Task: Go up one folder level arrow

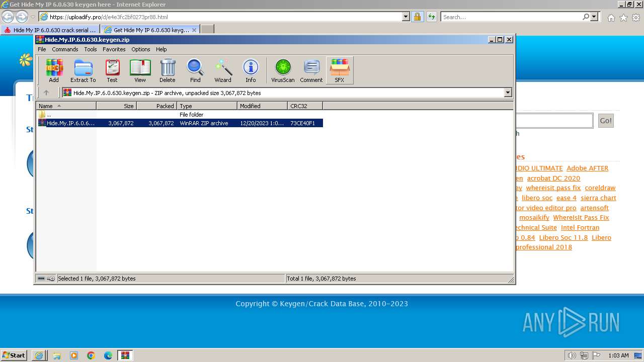Action: (x=46, y=93)
